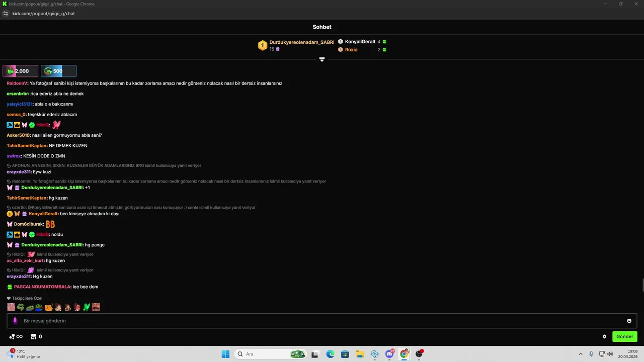Click green gift badge next to PASCALNOUMATOMBALA
This screenshot has width=644, height=362.
coord(10,287)
